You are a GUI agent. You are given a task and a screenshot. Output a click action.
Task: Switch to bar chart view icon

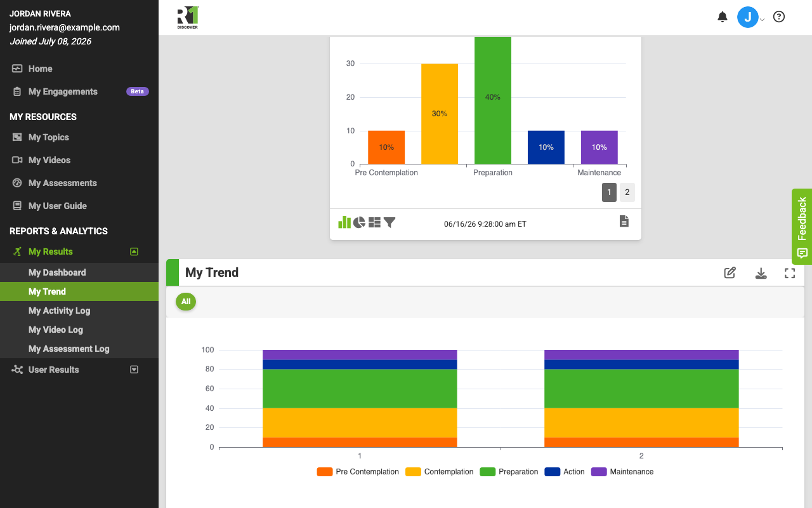click(x=344, y=222)
